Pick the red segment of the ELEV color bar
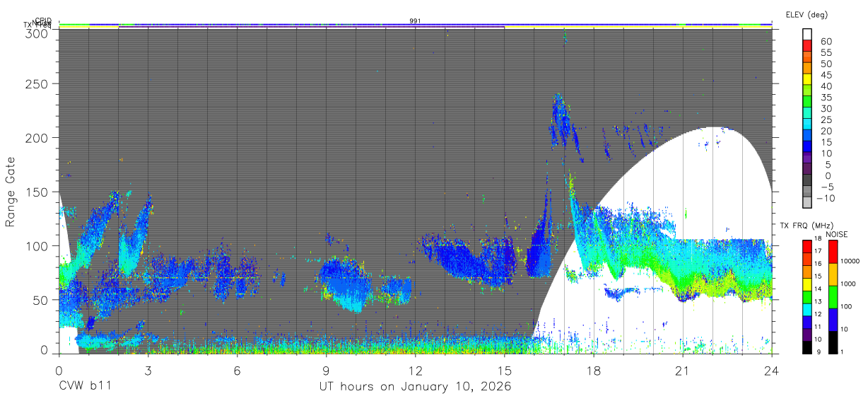This screenshot has width=868, height=401. click(807, 45)
